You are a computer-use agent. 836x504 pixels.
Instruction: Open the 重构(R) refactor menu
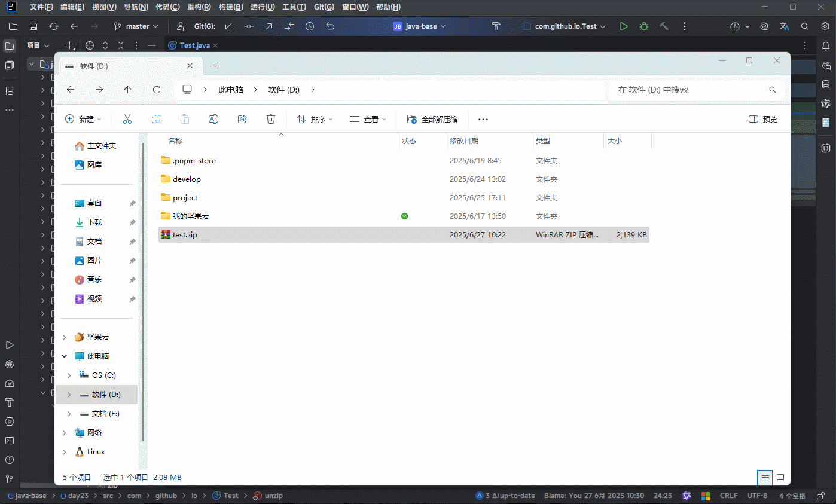click(199, 7)
